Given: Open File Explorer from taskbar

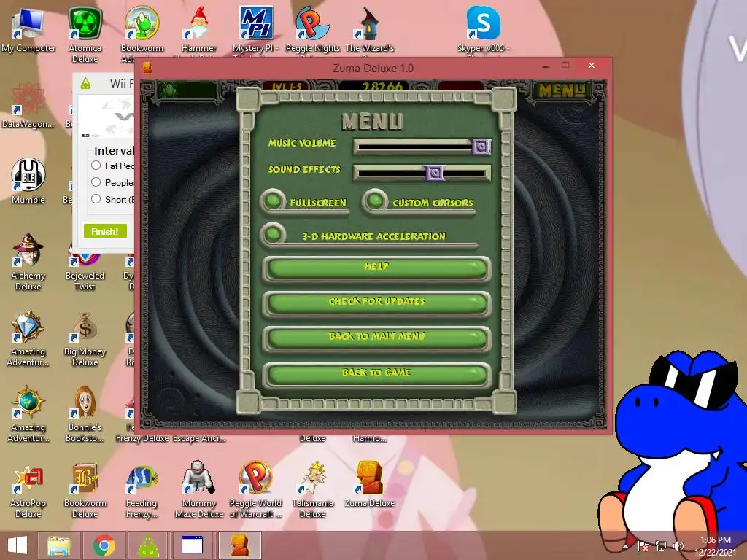Looking at the screenshot, I should (58, 545).
